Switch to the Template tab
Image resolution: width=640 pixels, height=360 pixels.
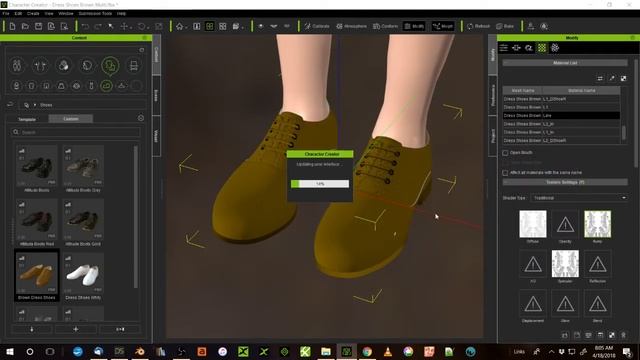pos(27,119)
